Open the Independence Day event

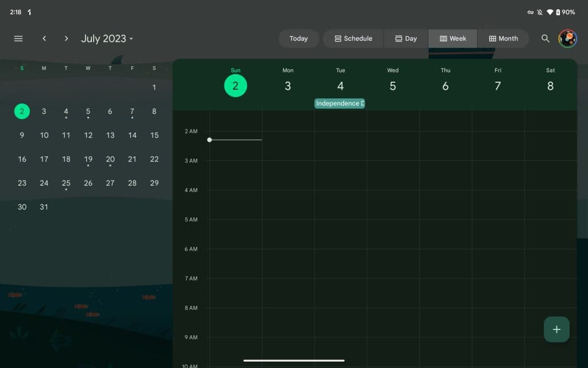click(x=339, y=103)
